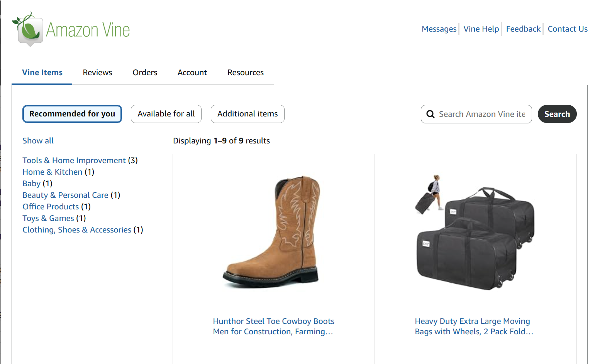Open Vine Help

[481, 29]
